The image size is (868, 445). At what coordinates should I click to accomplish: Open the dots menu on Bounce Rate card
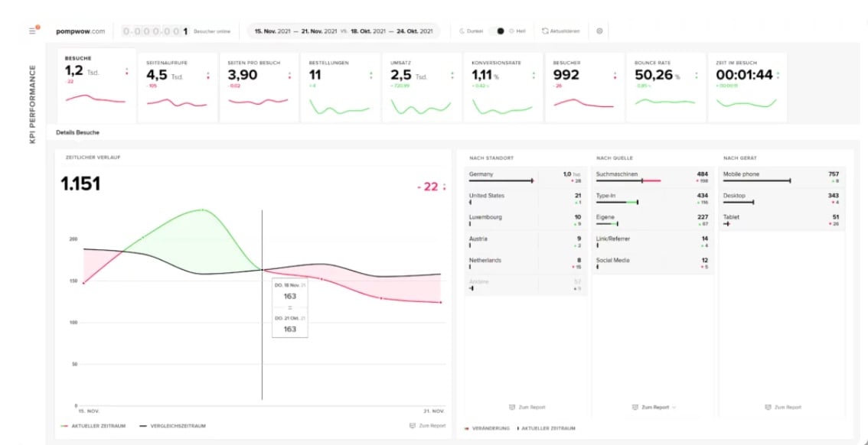(x=697, y=75)
